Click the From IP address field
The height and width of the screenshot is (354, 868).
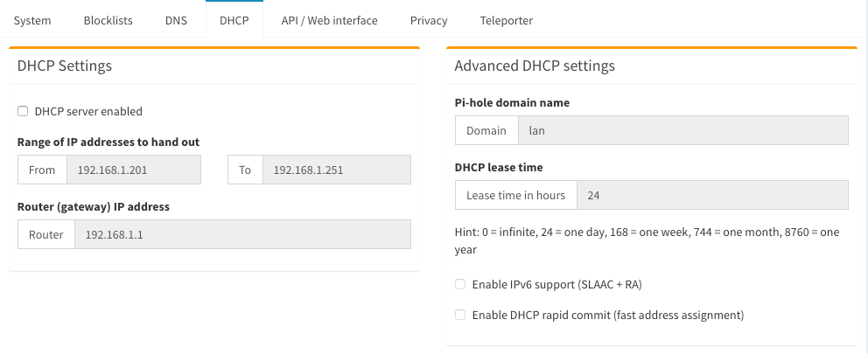(133, 170)
